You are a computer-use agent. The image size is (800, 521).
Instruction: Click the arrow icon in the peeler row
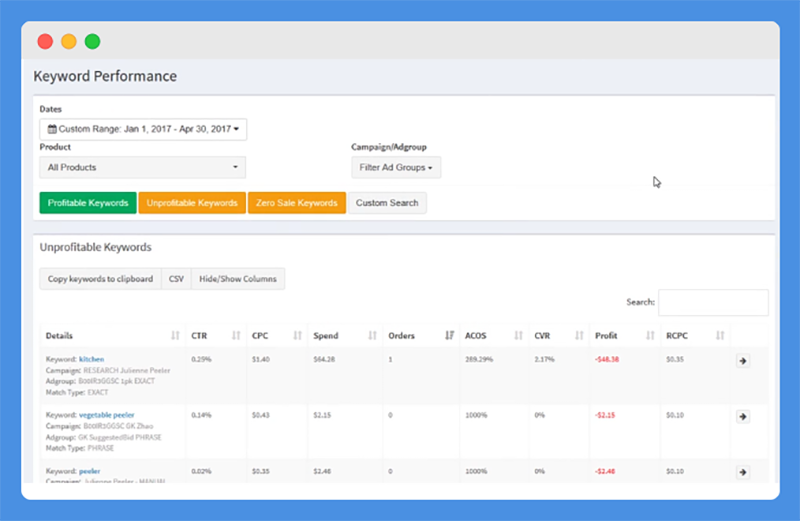point(743,471)
